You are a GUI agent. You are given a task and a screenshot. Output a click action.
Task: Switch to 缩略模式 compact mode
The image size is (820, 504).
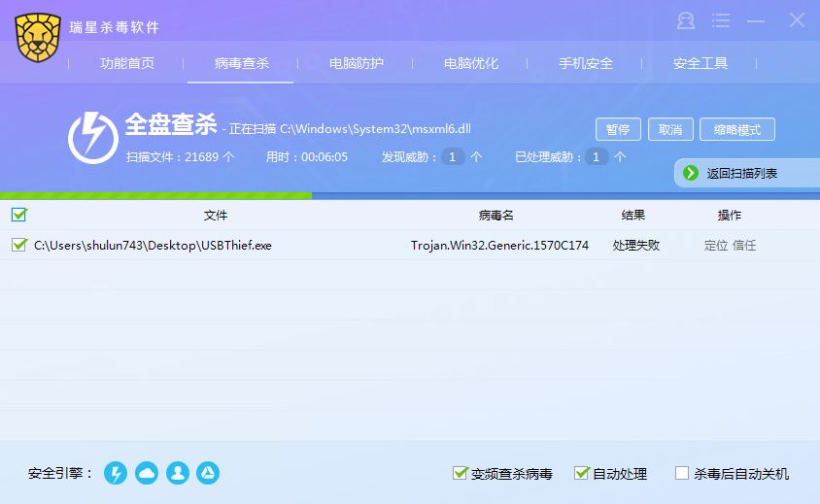point(737,129)
